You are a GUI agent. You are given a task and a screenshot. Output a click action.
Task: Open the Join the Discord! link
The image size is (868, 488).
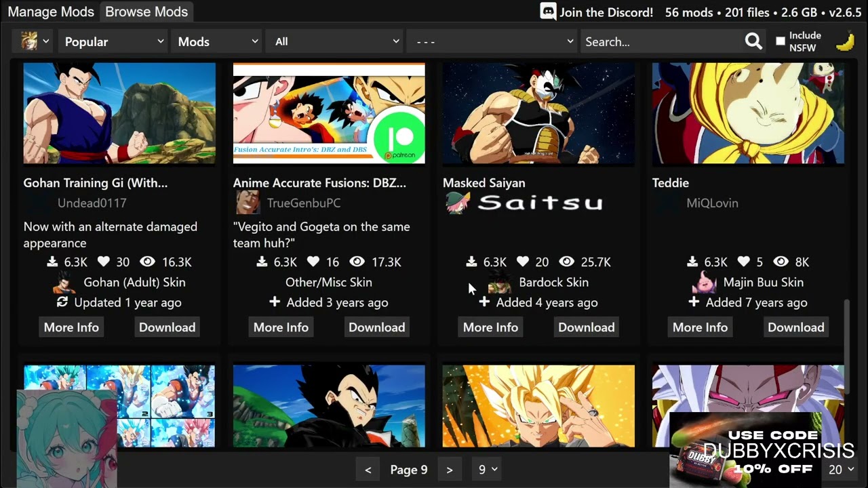point(606,12)
